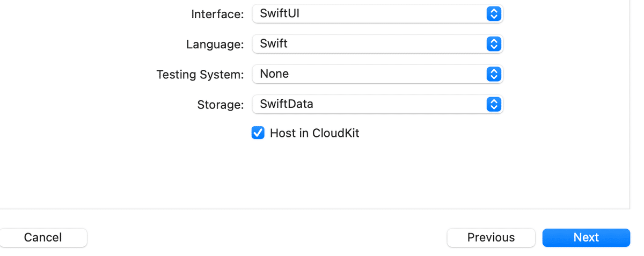Screen dimensions: 644x256
Task: Click the 'Testing System:' field label
Action: 200,75
